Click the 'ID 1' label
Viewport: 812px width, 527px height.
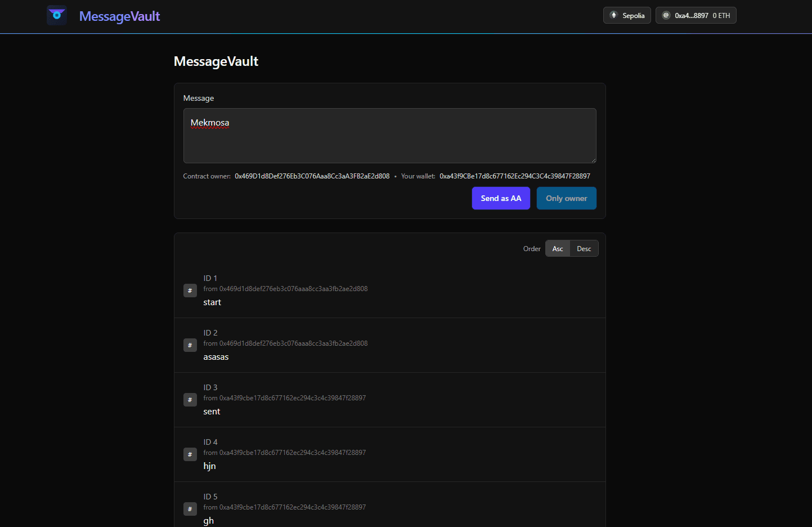210,278
